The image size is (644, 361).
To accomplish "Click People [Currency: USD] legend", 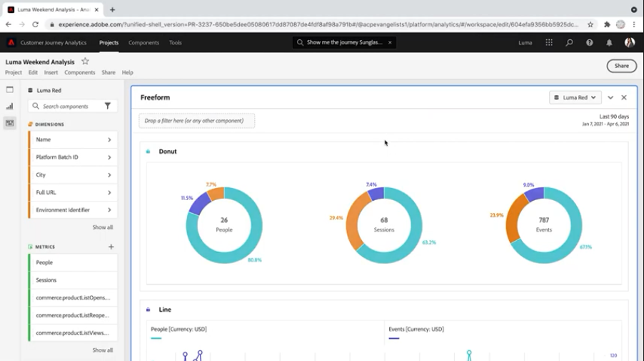I will [x=178, y=330].
